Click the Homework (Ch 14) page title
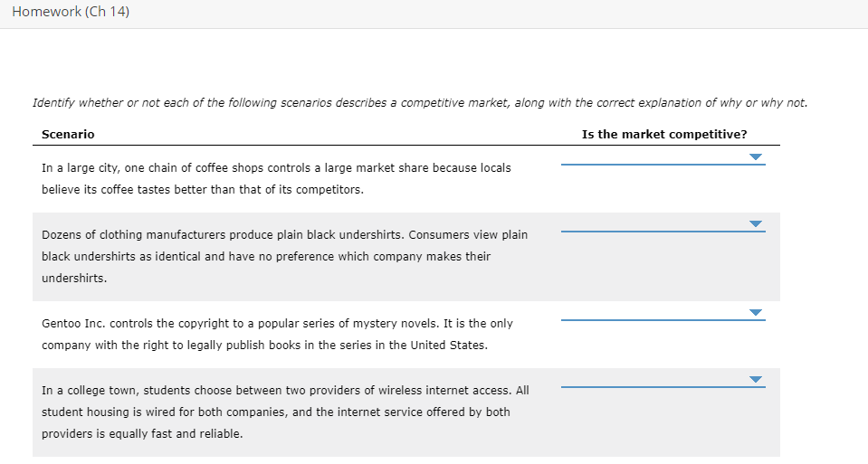The width and height of the screenshot is (868, 464). coord(71,13)
